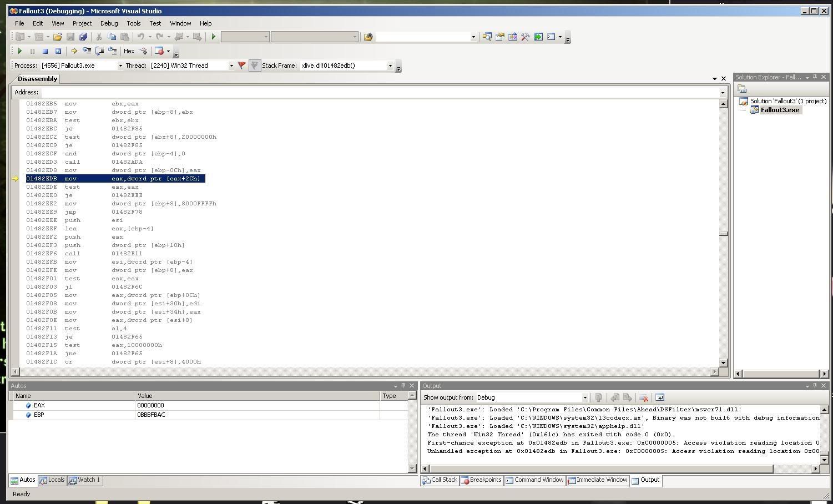Select Solution 'Fallout3' node in Solution Explorer
Image resolution: width=833 pixels, height=504 pixels.
click(788, 101)
